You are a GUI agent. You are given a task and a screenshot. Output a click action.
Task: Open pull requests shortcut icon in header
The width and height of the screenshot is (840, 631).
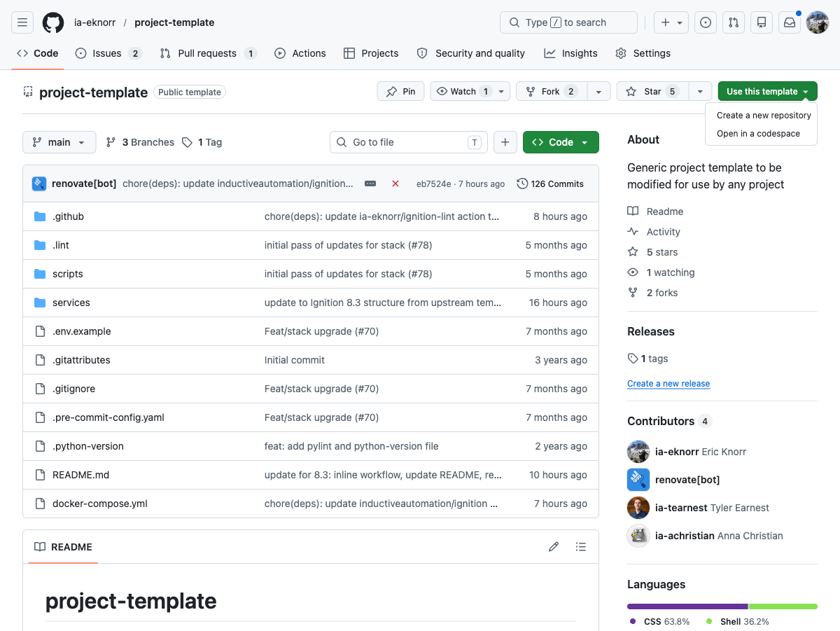[734, 22]
